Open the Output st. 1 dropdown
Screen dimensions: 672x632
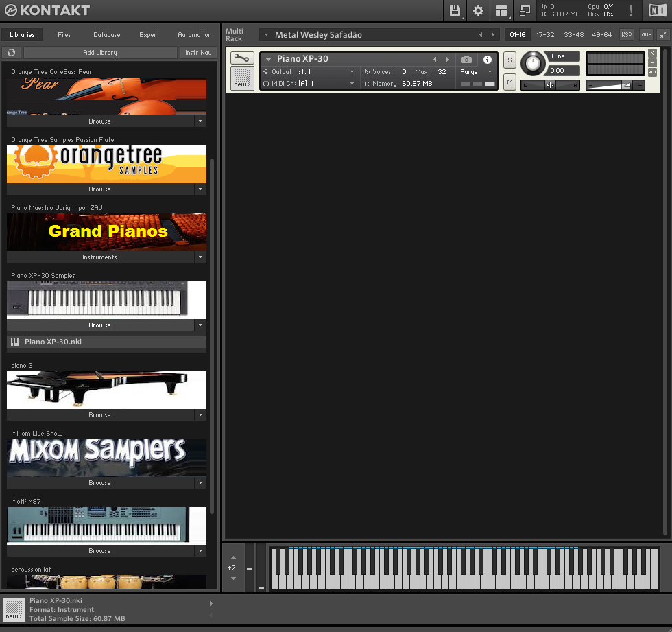click(352, 72)
